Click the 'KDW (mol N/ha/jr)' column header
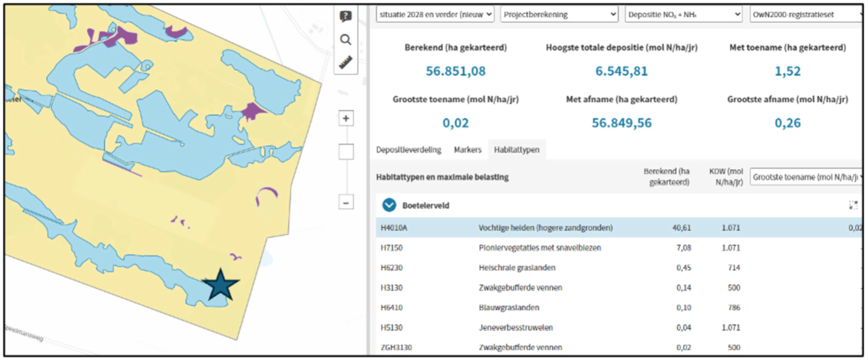Viewport: 868px width, 360px height. click(726, 176)
